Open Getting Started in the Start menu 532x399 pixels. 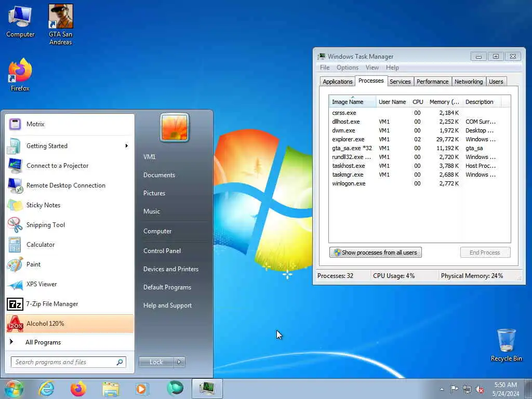[70, 146]
